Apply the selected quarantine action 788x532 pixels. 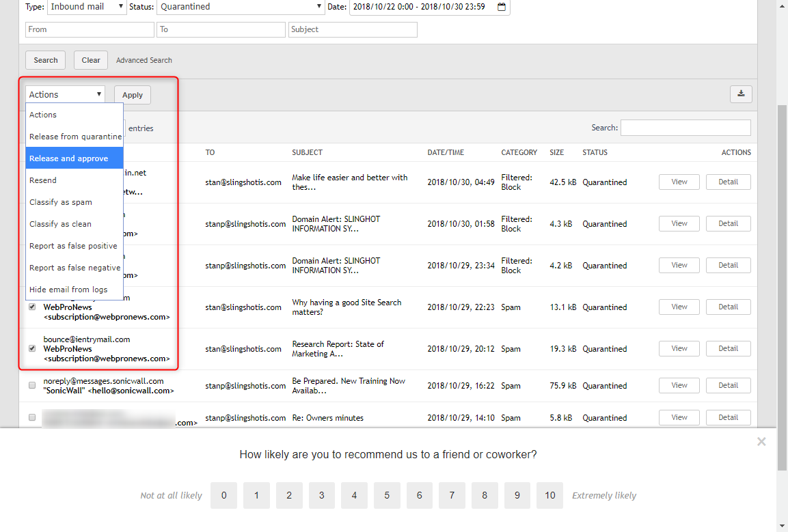[132, 94]
